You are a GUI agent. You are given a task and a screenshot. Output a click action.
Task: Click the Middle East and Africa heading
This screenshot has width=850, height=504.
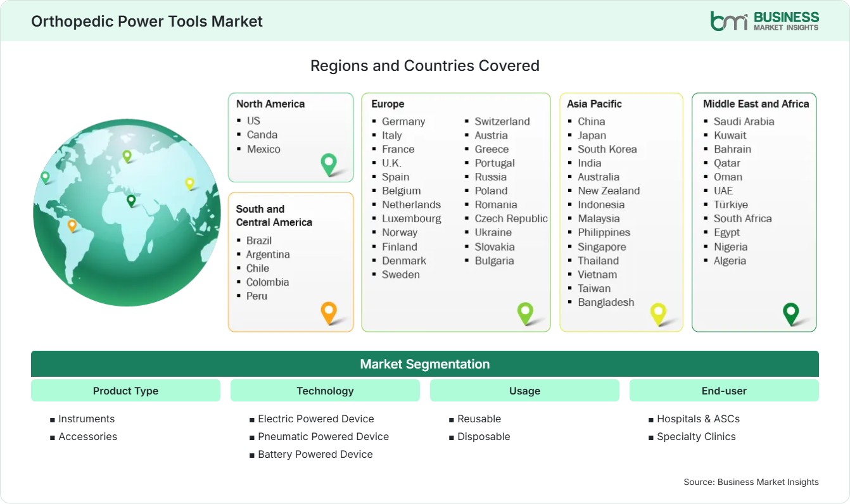(x=756, y=104)
